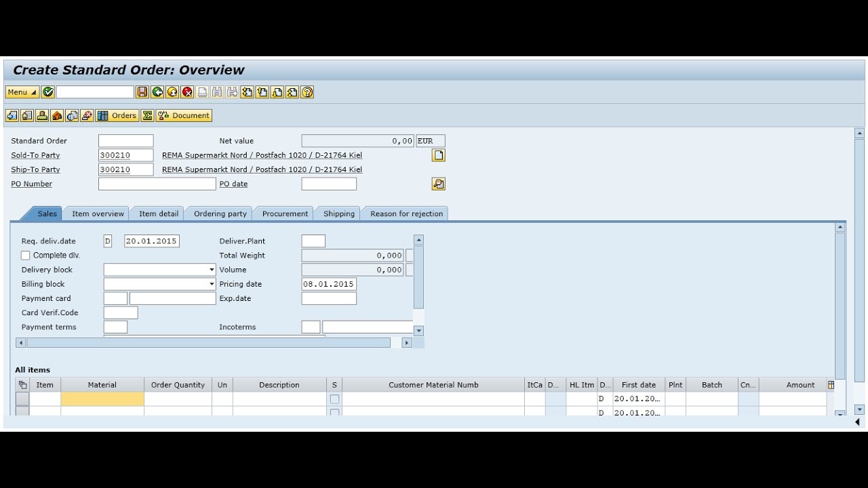Screen dimensions: 868x488
Task: Open the Shipping tab
Action: [x=339, y=213]
